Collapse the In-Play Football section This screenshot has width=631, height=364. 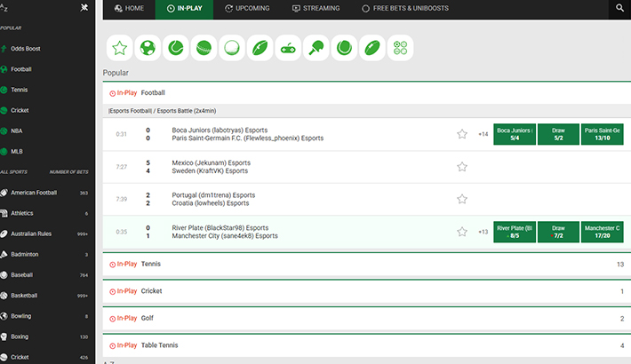coord(367,93)
